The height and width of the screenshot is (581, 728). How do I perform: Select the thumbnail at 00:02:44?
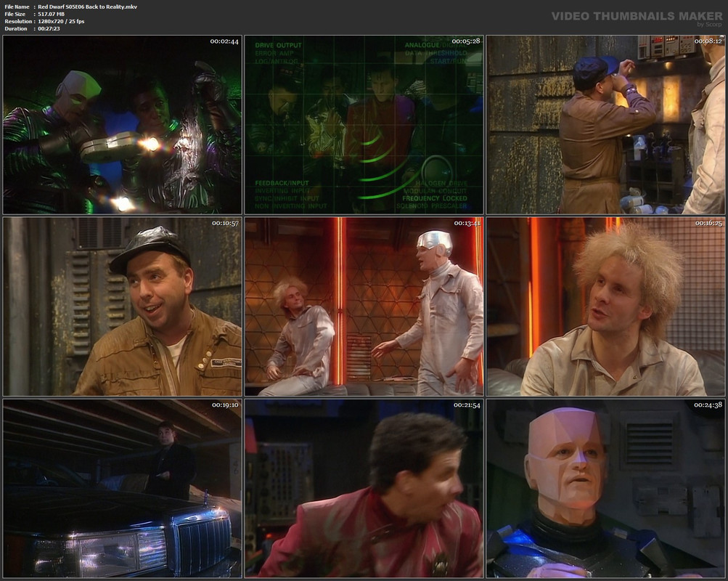pyautogui.click(x=122, y=124)
